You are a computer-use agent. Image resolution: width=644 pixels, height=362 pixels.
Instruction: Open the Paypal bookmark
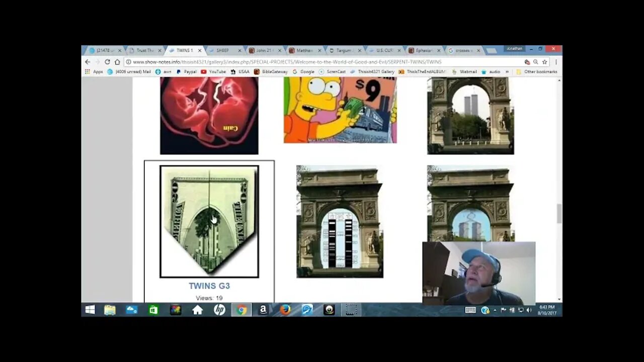(186, 72)
